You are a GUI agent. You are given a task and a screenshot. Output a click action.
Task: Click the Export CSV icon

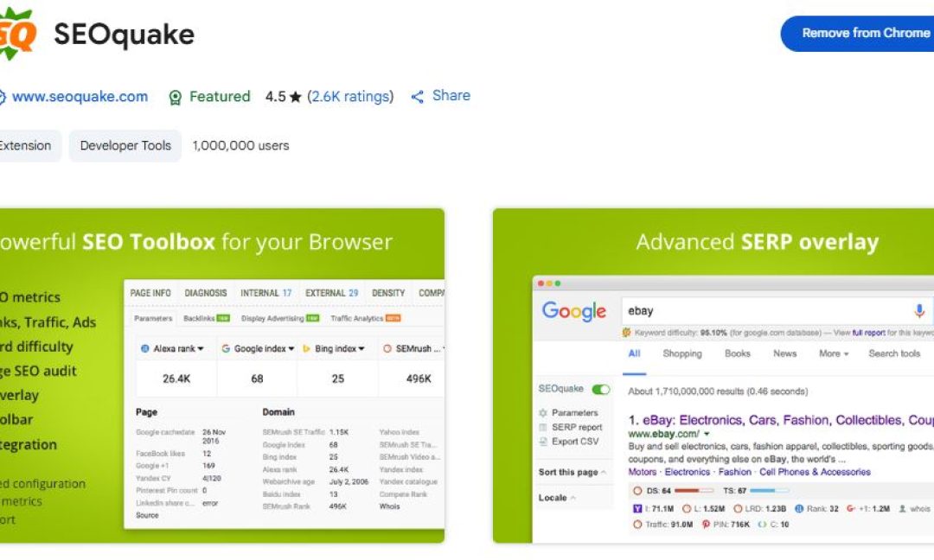(542, 442)
